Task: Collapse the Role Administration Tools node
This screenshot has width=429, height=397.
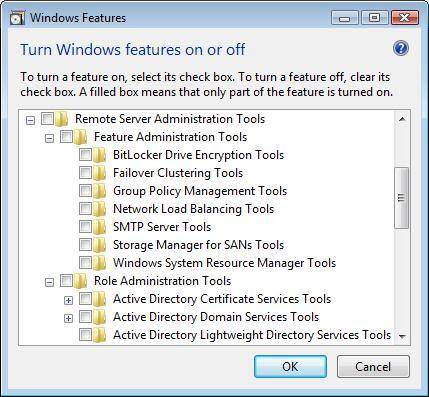Action: pos(49,283)
